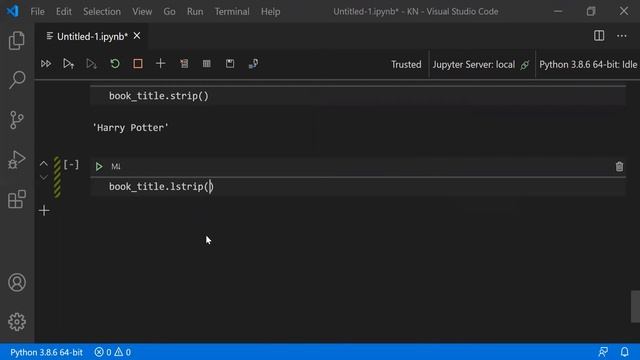
Task: Close the Untitled-1.ipynb tab
Action: (137, 36)
